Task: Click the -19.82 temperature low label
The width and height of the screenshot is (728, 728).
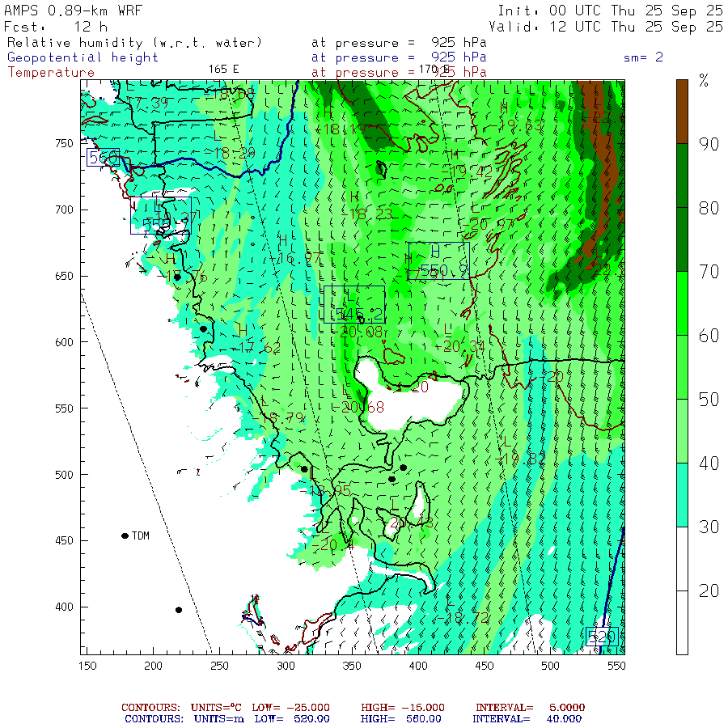Action: pyautogui.click(x=520, y=459)
